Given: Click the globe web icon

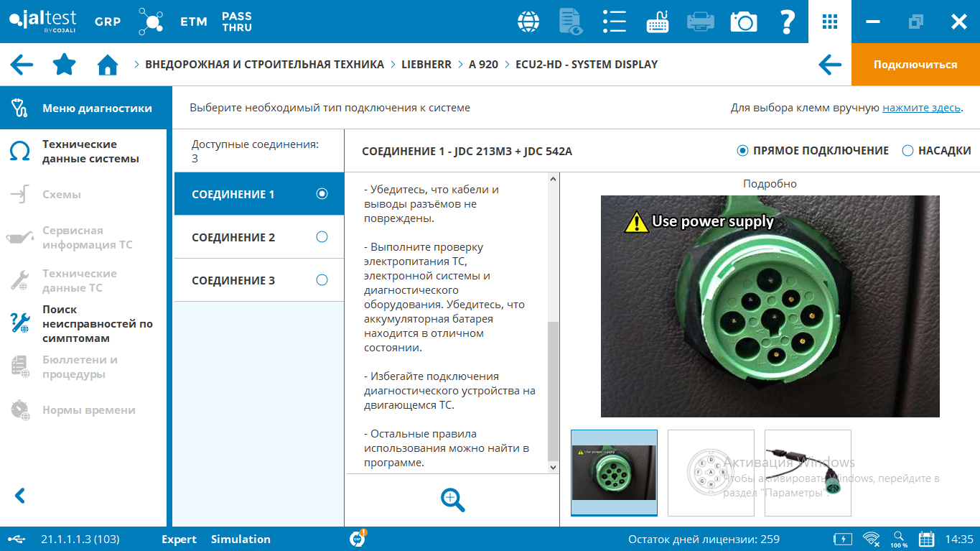Looking at the screenshot, I should point(528,22).
